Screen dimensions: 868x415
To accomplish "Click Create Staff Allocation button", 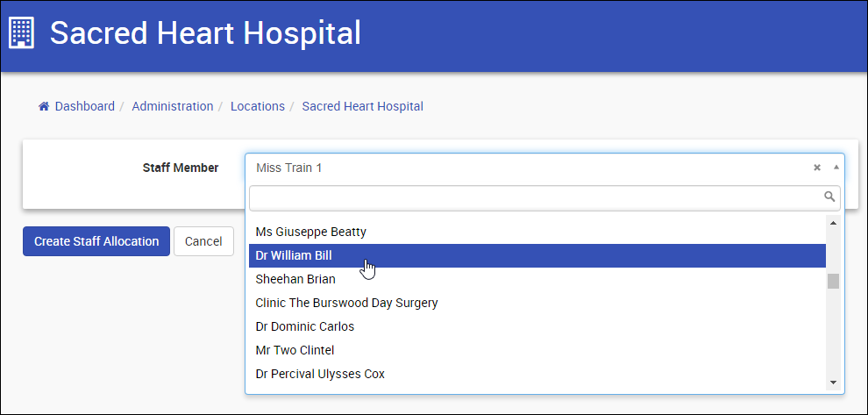I will click(96, 241).
